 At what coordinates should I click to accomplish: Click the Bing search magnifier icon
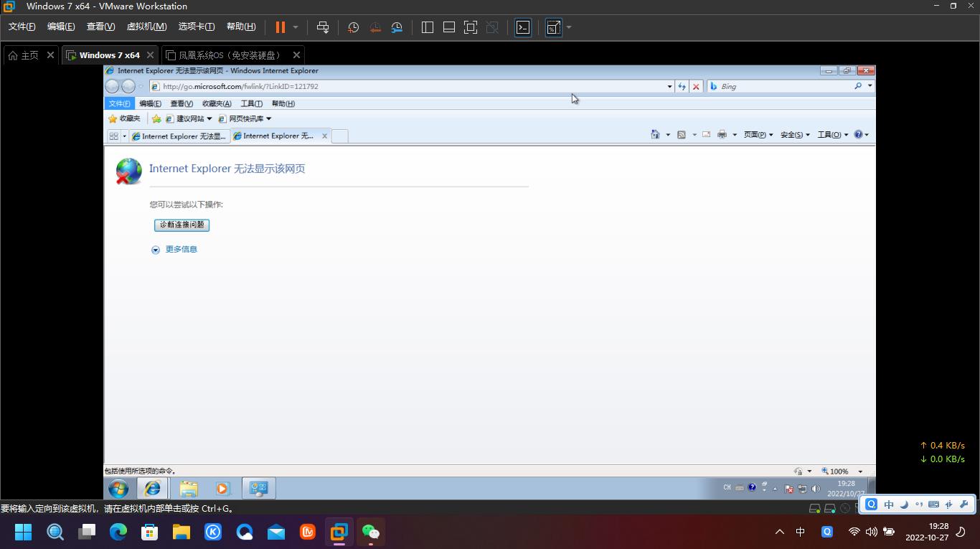(858, 86)
